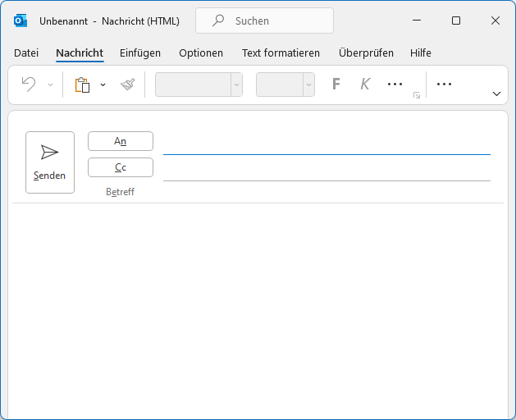Screen dimensions: 516x420
Task: Click the Undo arrow icon
Action: pos(29,84)
